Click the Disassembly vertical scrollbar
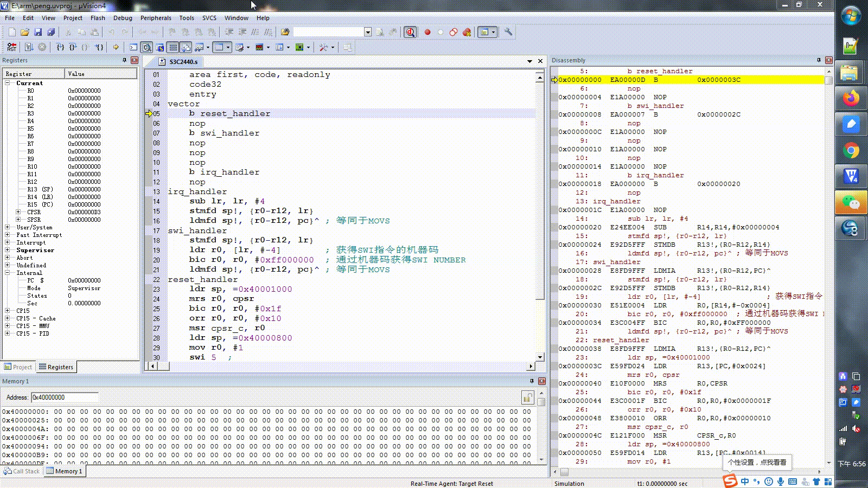 pyautogui.click(x=828, y=266)
